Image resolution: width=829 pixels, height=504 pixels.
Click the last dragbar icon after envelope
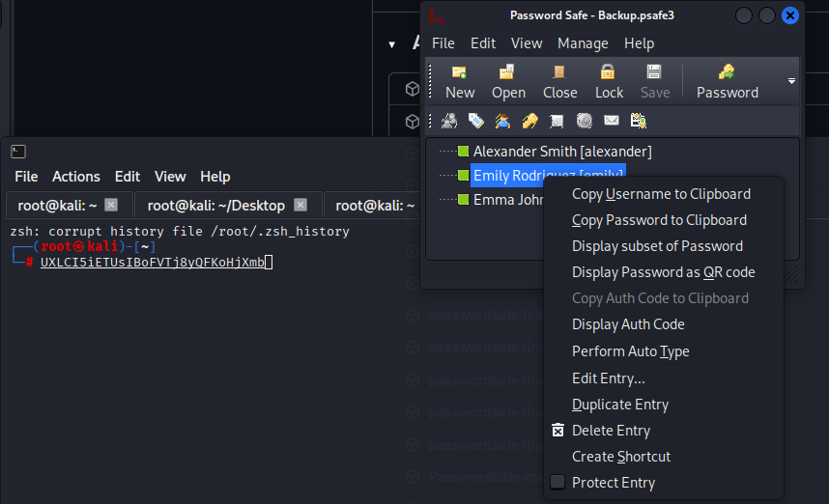pos(639,121)
